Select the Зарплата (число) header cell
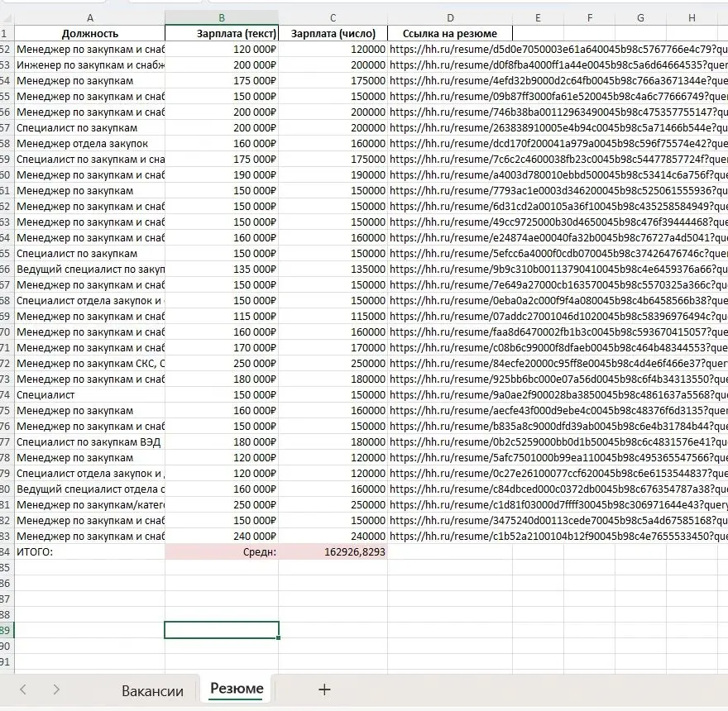Screen dimensions: 728x711 click(x=333, y=33)
